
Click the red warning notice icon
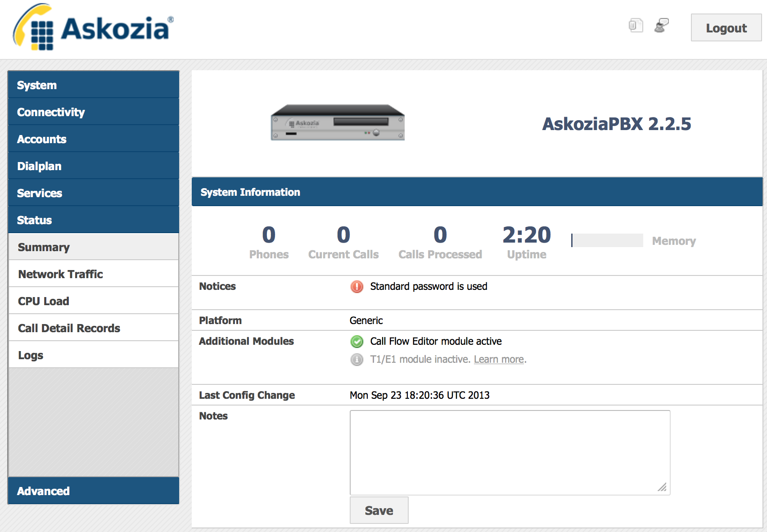click(x=357, y=287)
